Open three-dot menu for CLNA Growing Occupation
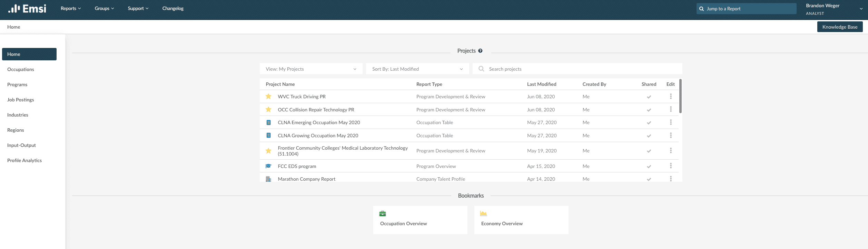 (x=671, y=136)
